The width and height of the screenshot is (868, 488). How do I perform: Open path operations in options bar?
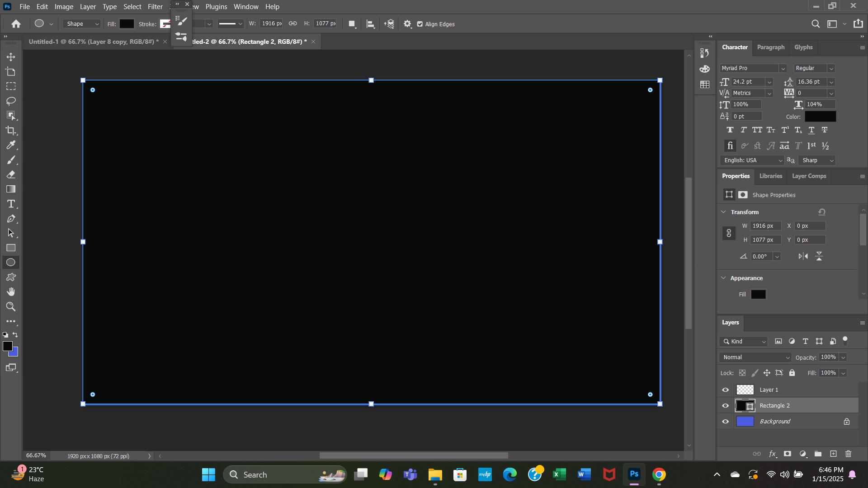tap(352, 24)
